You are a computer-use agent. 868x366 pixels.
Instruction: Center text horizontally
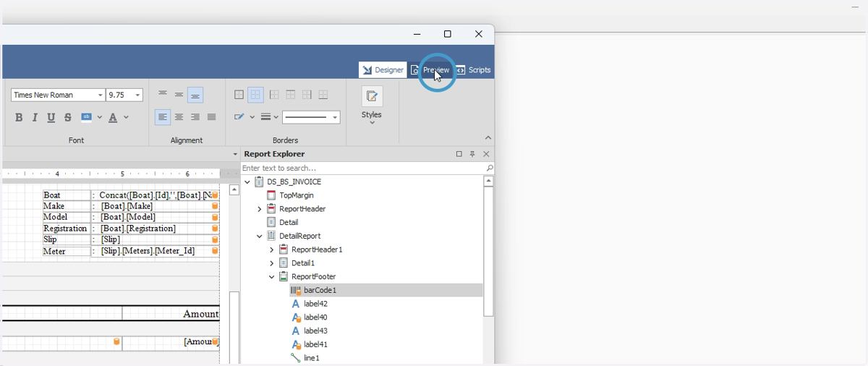[x=179, y=117]
